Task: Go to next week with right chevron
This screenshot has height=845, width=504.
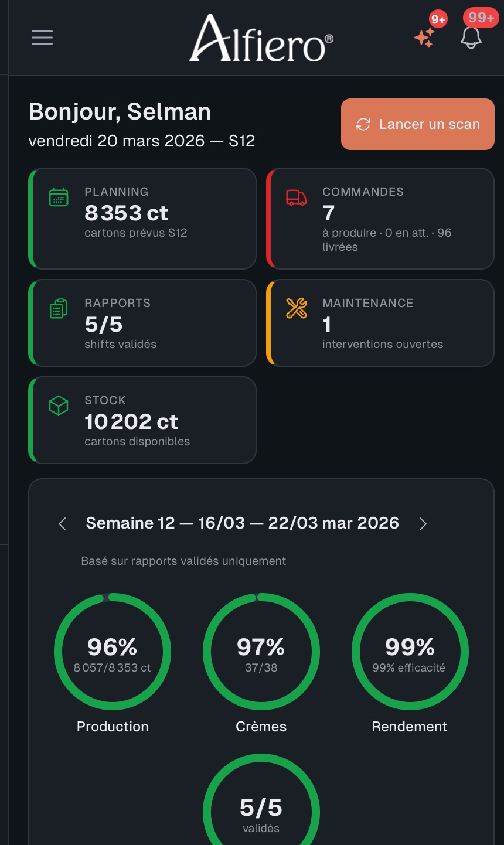Action: (423, 524)
